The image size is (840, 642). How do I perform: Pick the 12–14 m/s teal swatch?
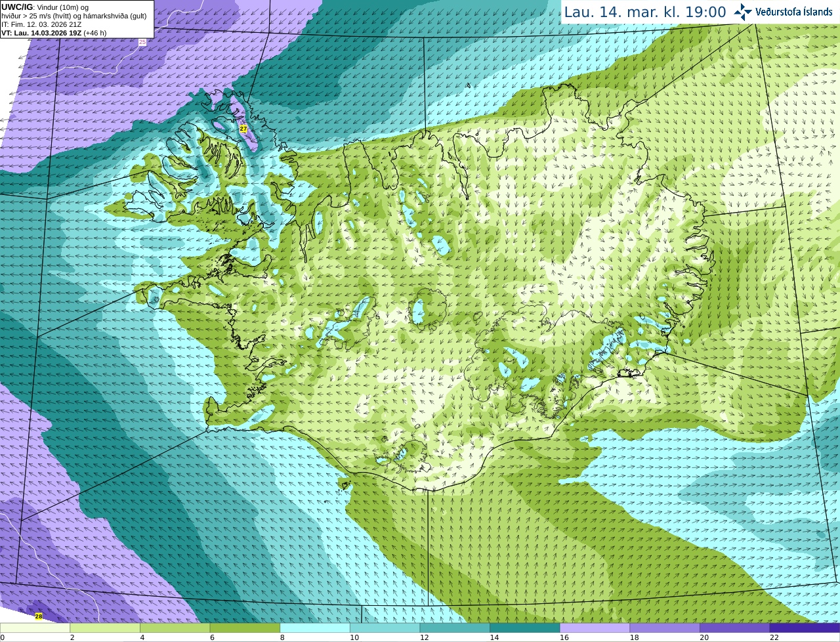point(455,628)
